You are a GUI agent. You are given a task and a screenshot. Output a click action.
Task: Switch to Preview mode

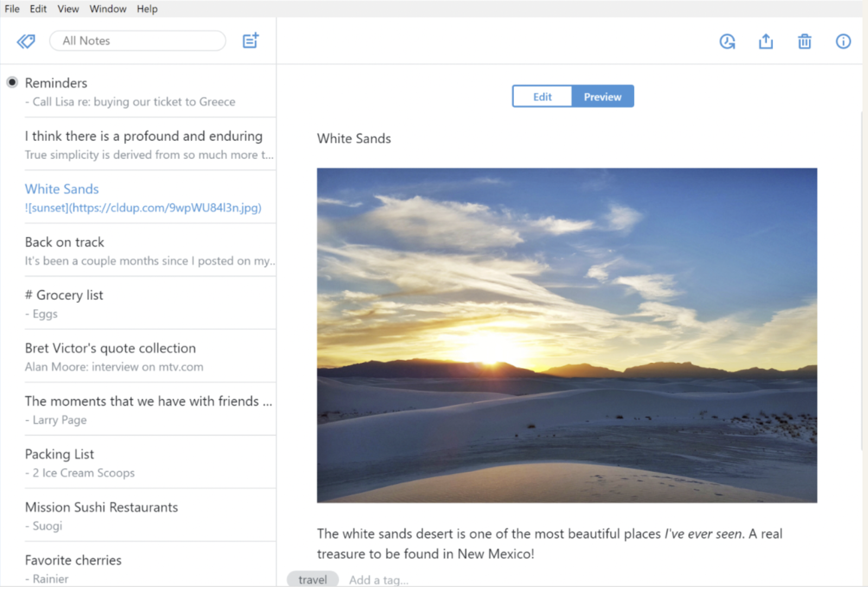point(602,97)
